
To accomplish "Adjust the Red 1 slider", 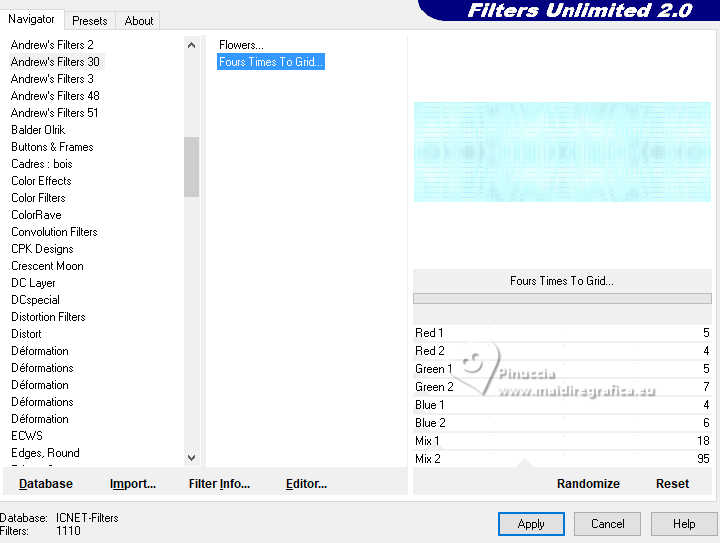I will pos(562,333).
